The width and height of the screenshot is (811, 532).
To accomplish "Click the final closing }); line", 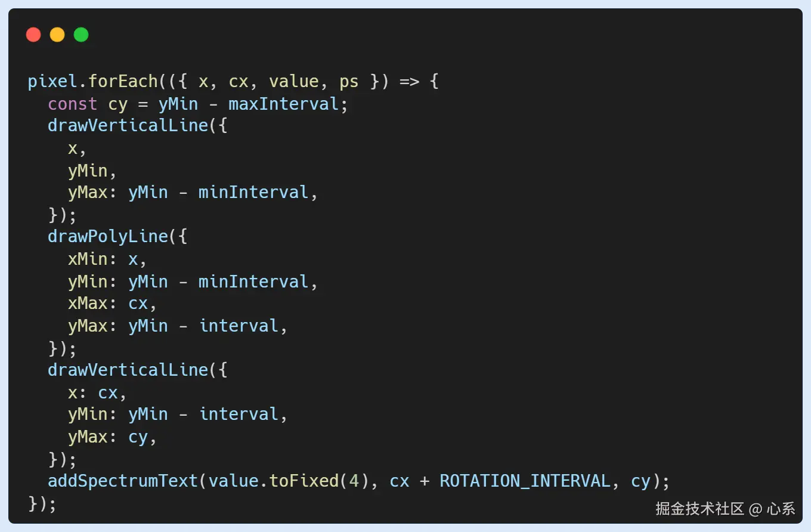I will tap(42, 503).
